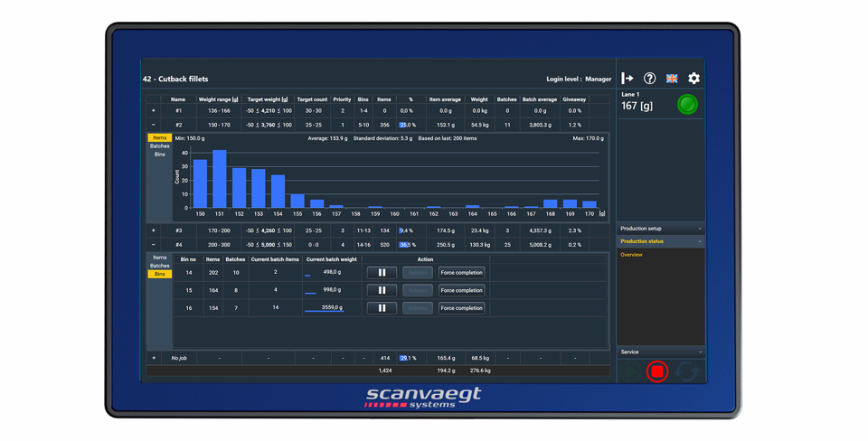This screenshot has width=868, height=441.
Task: Click the logout arrow icon
Action: 627,79
